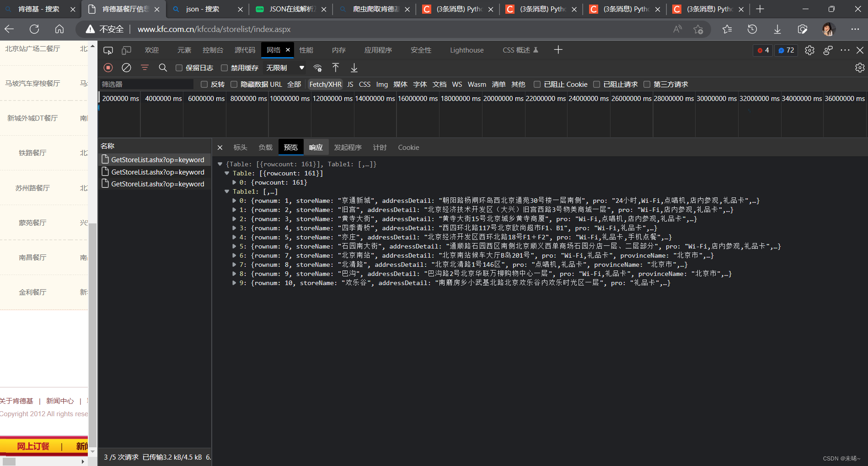The height and width of the screenshot is (466, 868).
Task: Close the request details pane
Action: 220,148
